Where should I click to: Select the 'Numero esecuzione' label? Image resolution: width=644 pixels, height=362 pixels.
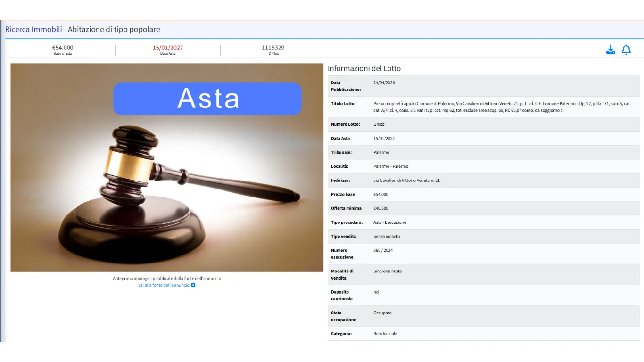342,254
